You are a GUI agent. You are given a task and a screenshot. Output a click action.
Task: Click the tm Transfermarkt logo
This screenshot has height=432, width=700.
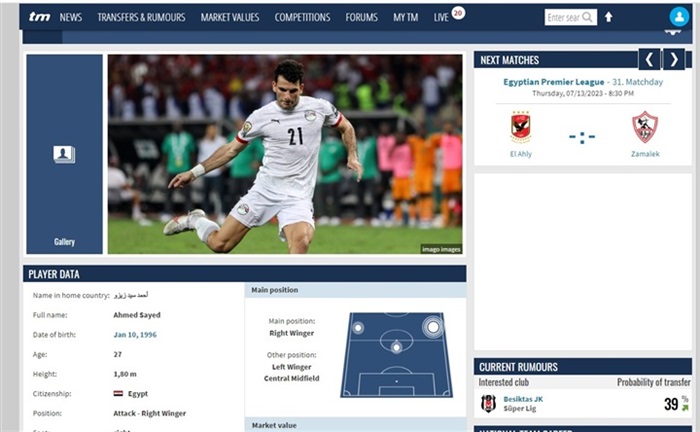click(39, 17)
